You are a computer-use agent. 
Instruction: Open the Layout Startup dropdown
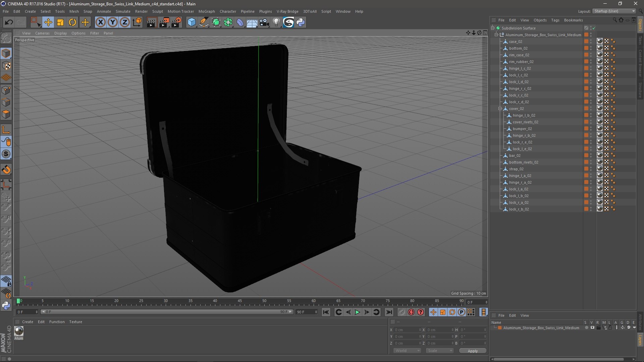coord(614,11)
